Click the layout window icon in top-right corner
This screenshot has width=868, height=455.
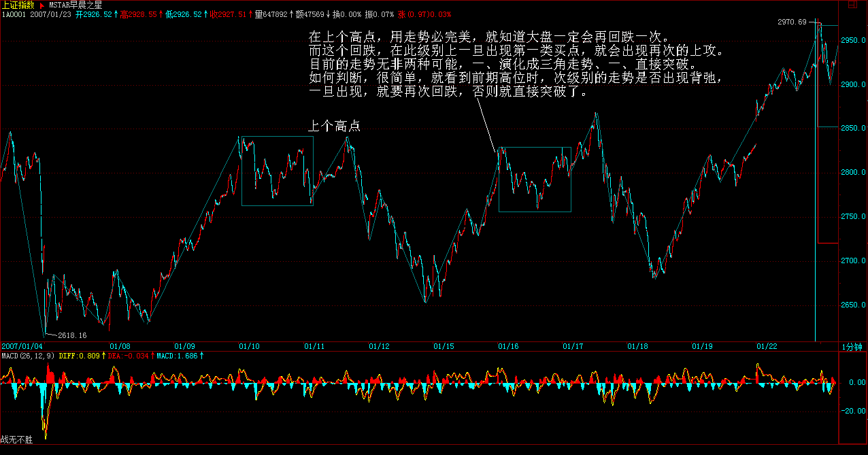(852, 5)
